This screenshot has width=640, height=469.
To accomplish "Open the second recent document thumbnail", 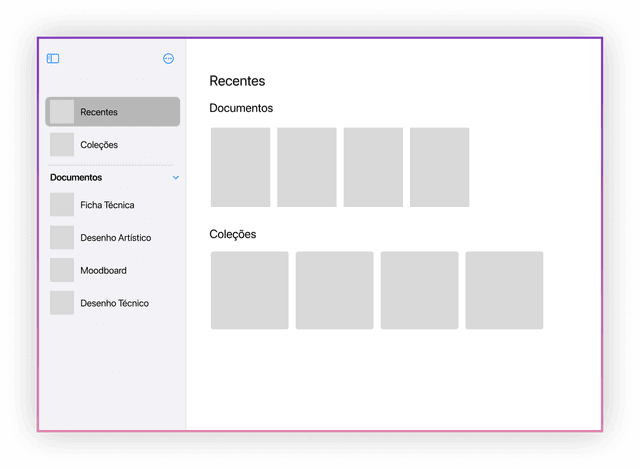I will [307, 167].
